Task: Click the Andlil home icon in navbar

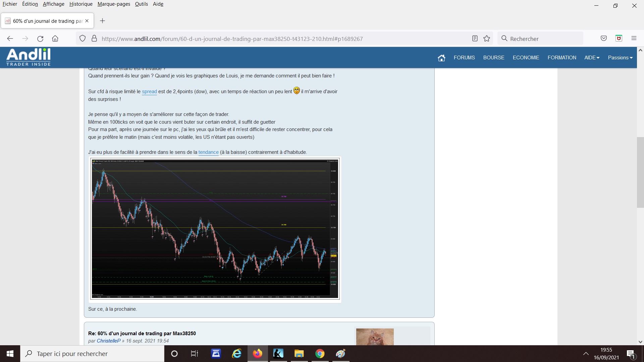Action: (441, 58)
